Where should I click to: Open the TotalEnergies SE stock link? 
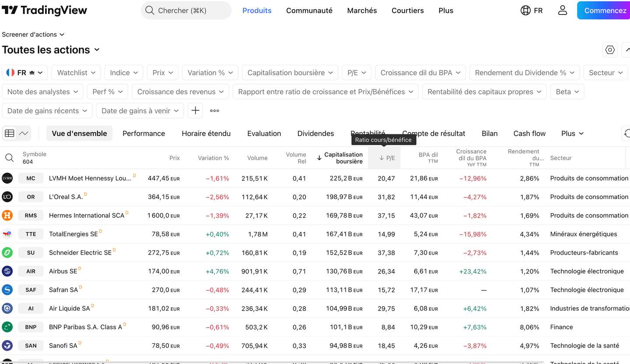pos(73,234)
